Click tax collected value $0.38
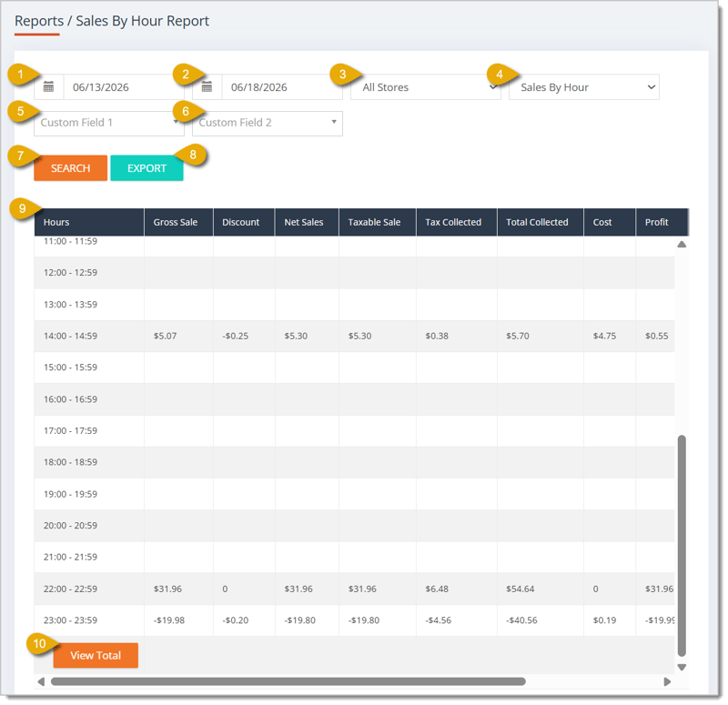This screenshot has width=728, height=705. pyautogui.click(x=437, y=336)
